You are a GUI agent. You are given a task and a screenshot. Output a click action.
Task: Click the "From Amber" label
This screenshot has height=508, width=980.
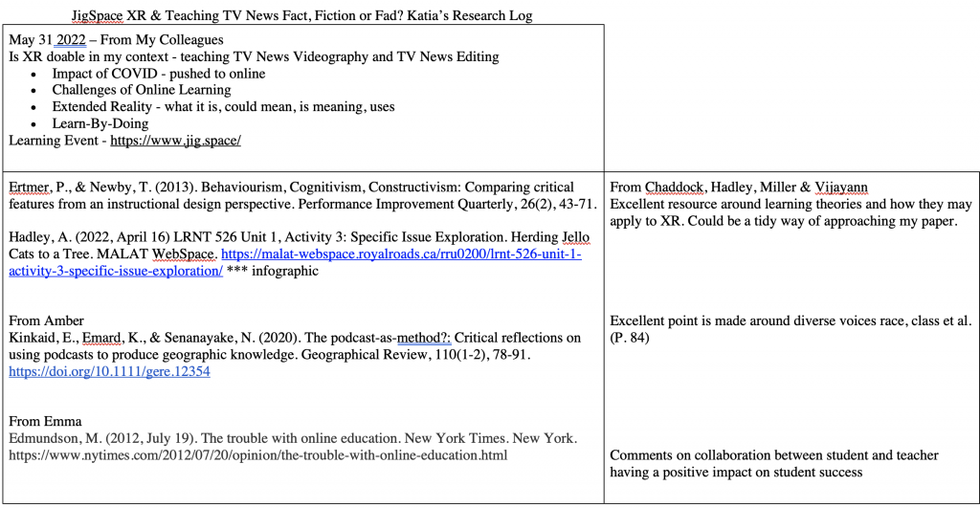click(46, 320)
